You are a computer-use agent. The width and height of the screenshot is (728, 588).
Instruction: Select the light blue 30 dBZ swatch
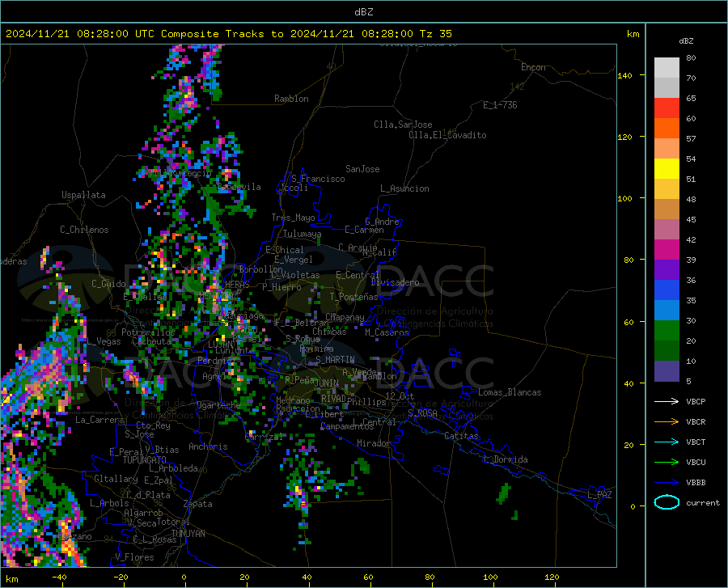click(667, 311)
